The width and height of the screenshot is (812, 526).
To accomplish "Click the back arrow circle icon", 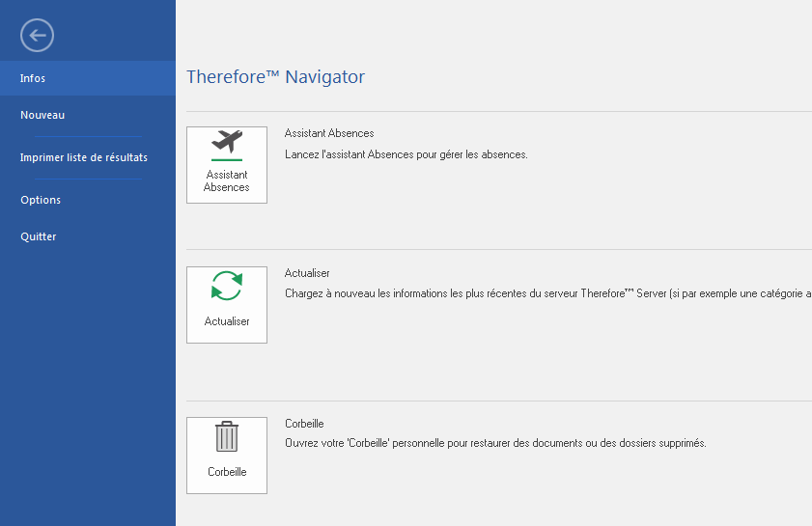I will point(37,36).
